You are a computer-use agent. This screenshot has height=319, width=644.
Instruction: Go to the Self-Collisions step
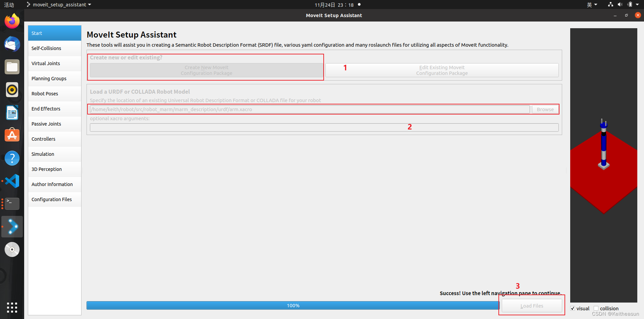55,48
